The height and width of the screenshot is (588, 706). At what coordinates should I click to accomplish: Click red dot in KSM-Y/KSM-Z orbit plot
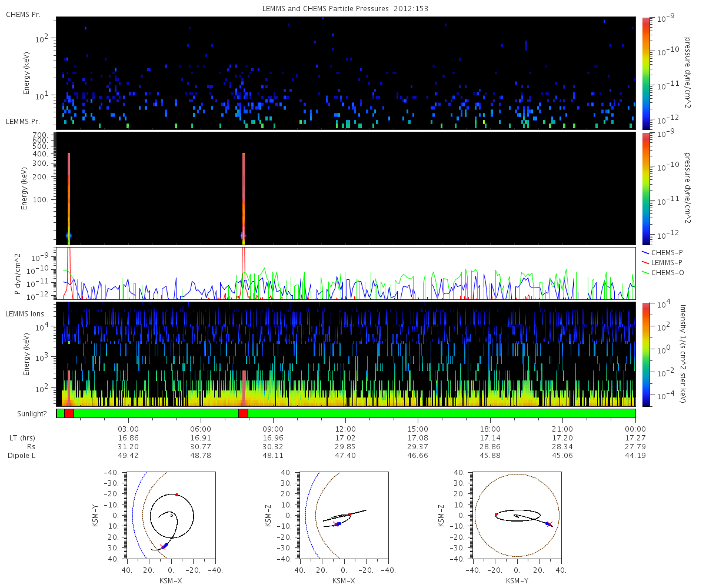[x=496, y=514]
